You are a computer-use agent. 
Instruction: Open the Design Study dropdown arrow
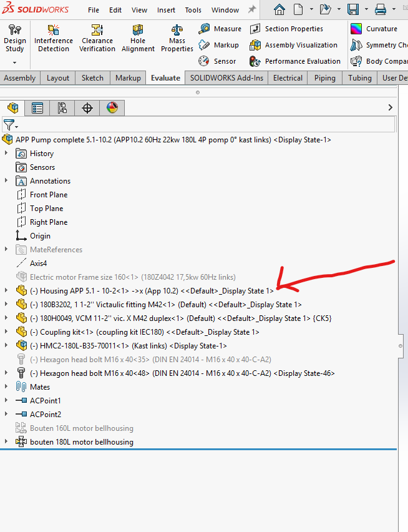point(15,62)
